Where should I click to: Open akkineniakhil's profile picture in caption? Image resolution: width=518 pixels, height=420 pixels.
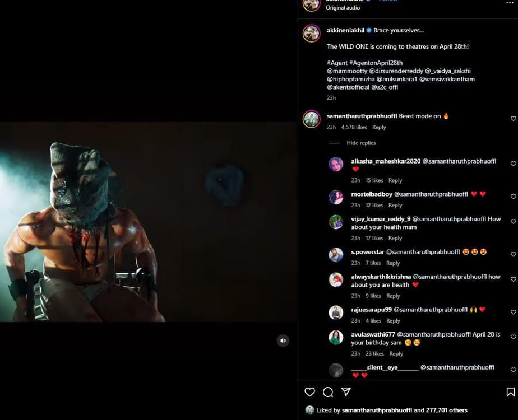[x=312, y=34]
